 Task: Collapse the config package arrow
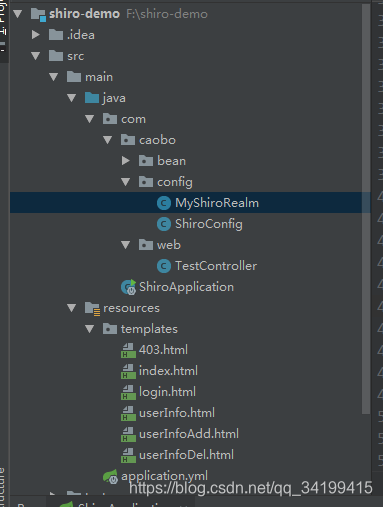(126, 182)
